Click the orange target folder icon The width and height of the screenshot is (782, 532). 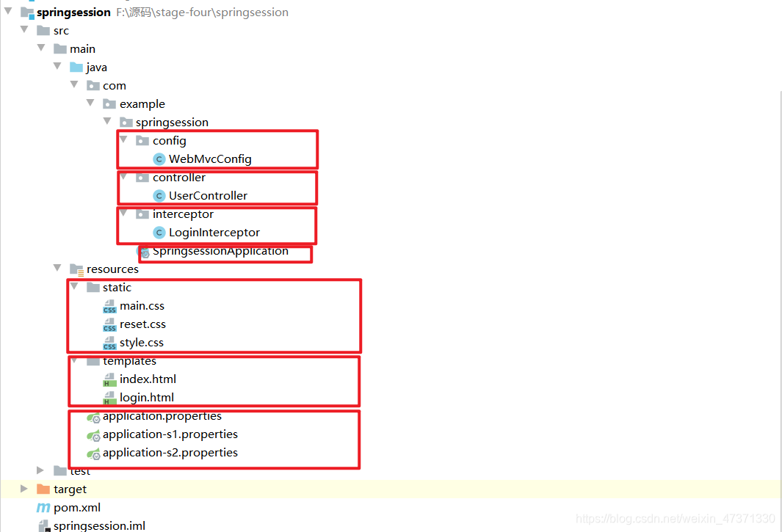[x=43, y=489]
